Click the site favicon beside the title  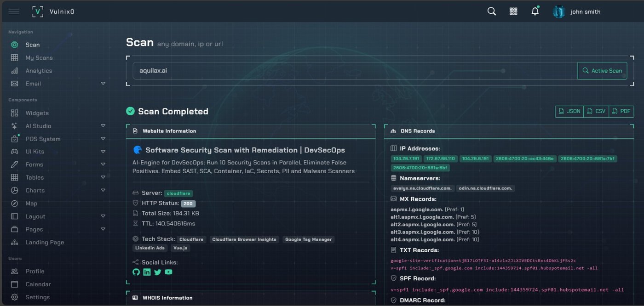[x=137, y=150]
